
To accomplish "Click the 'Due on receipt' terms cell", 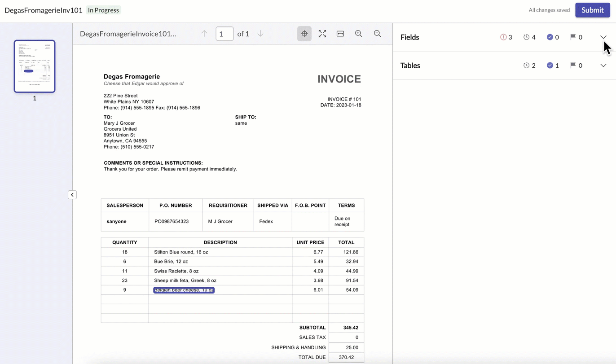I will pyautogui.click(x=343, y=221).
